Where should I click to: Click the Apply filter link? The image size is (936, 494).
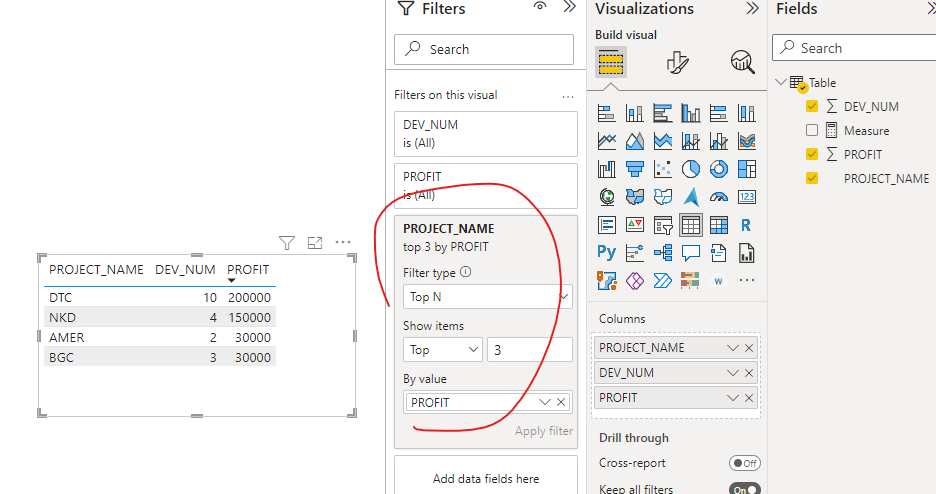pyautogui.click(x=544, y=431)
